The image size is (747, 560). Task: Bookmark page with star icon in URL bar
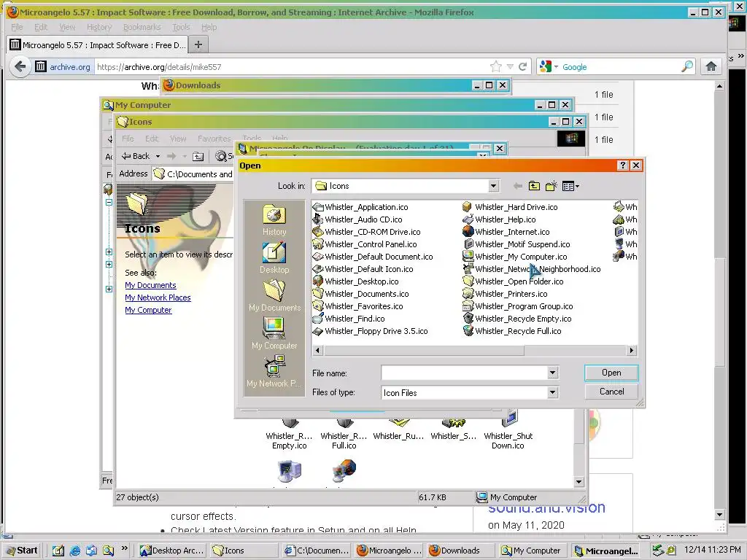pos(495,66)
